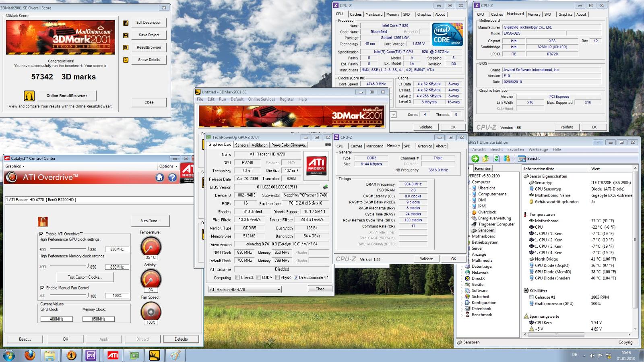Click the green forward arrow in EVEREST toolbar
Viewport: 644px width, 362px height.
475,159
